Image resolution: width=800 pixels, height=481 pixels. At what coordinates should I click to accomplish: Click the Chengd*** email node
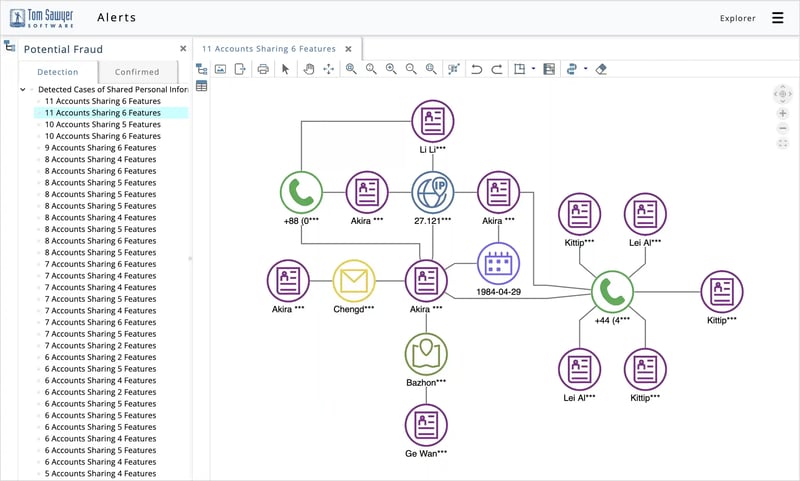pos(354,281)
